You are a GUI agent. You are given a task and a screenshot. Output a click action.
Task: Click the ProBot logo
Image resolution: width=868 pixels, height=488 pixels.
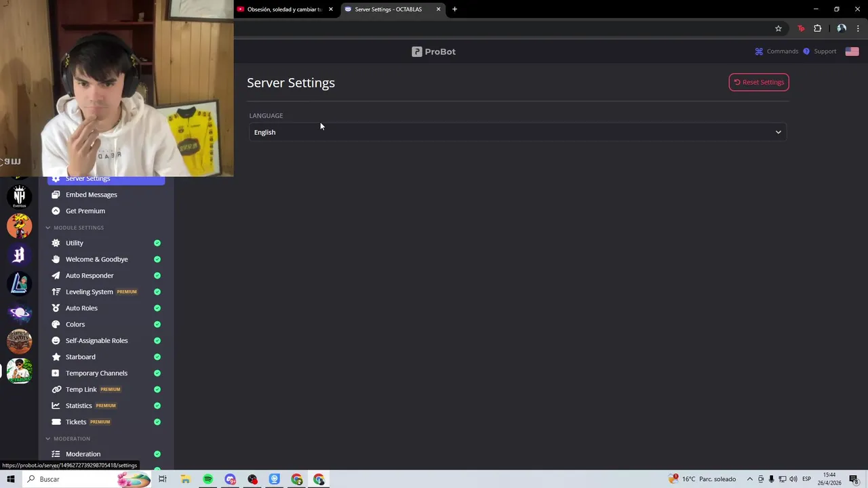pyautogui.click(x=433, y=52)
